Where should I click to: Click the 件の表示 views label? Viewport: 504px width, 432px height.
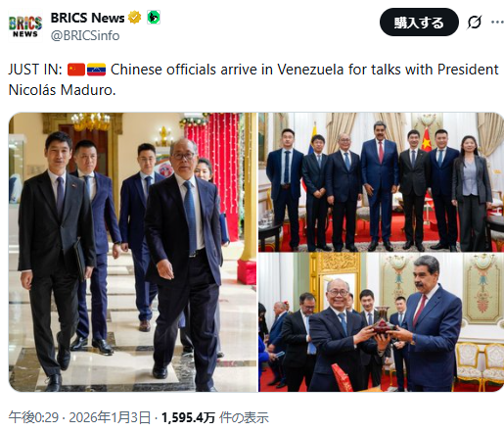click(x=244, y=417)
